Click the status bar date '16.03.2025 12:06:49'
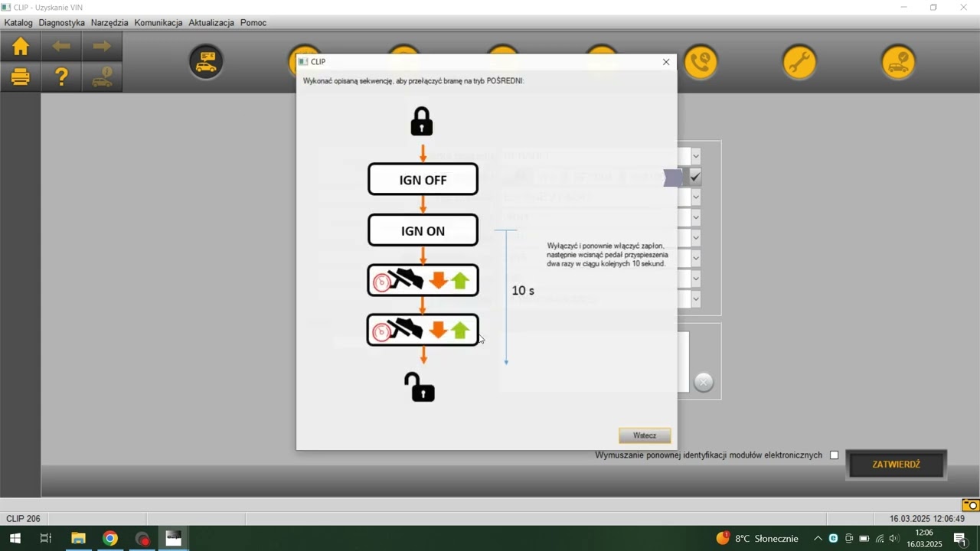Viewport: 980px width, 551px height. point(927,519)
